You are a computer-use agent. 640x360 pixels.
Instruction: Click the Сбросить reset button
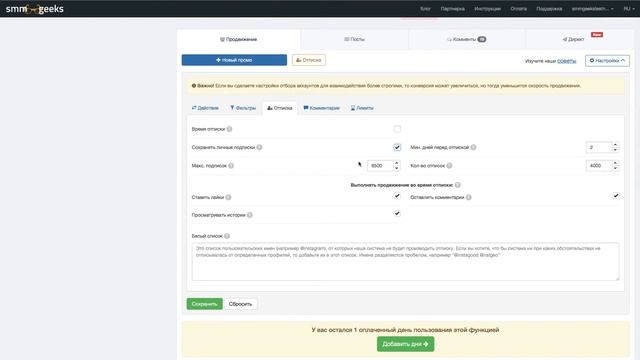click(240, 304)
